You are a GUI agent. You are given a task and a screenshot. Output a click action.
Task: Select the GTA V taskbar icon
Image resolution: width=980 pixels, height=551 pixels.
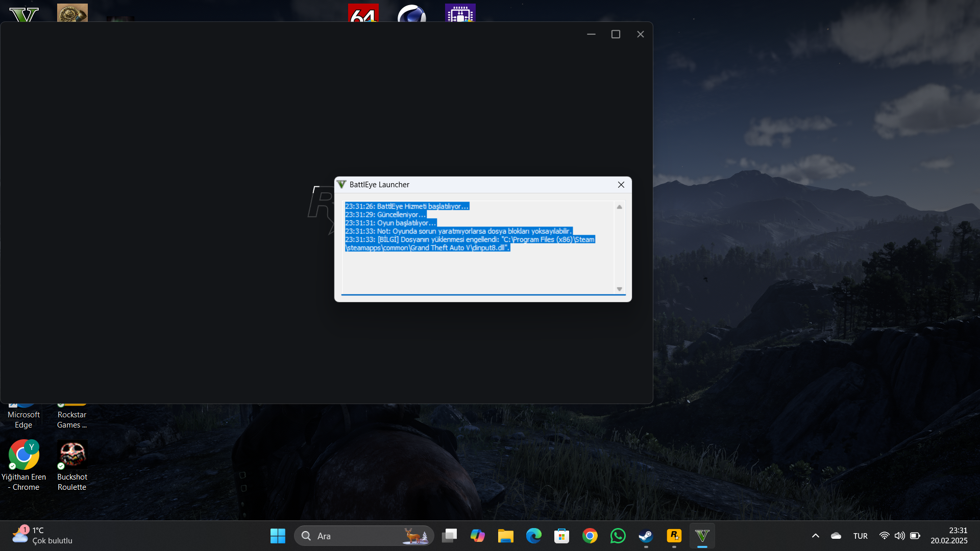coord(702,536)
